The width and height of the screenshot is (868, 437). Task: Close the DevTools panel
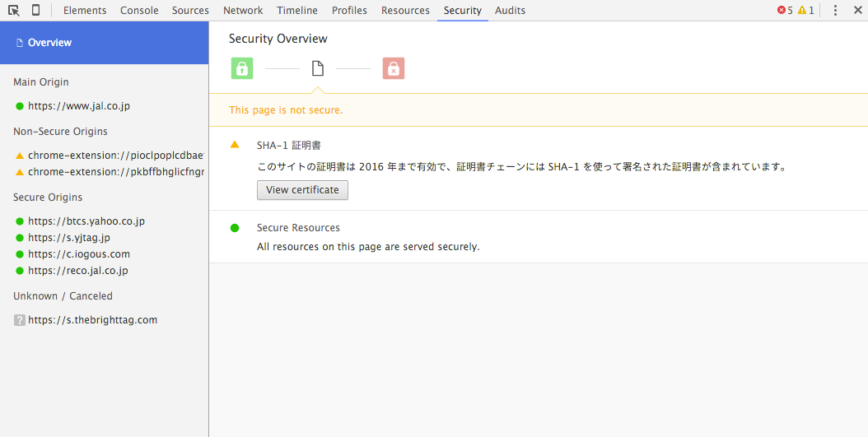tap(857, 11)
